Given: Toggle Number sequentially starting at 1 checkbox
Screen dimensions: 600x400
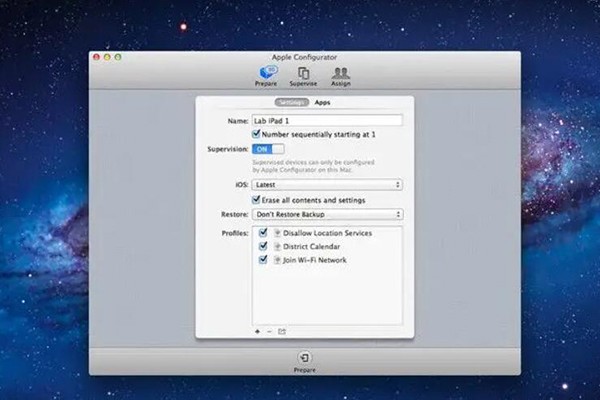Looking at the screenshot, I should [x=256, y=134].
